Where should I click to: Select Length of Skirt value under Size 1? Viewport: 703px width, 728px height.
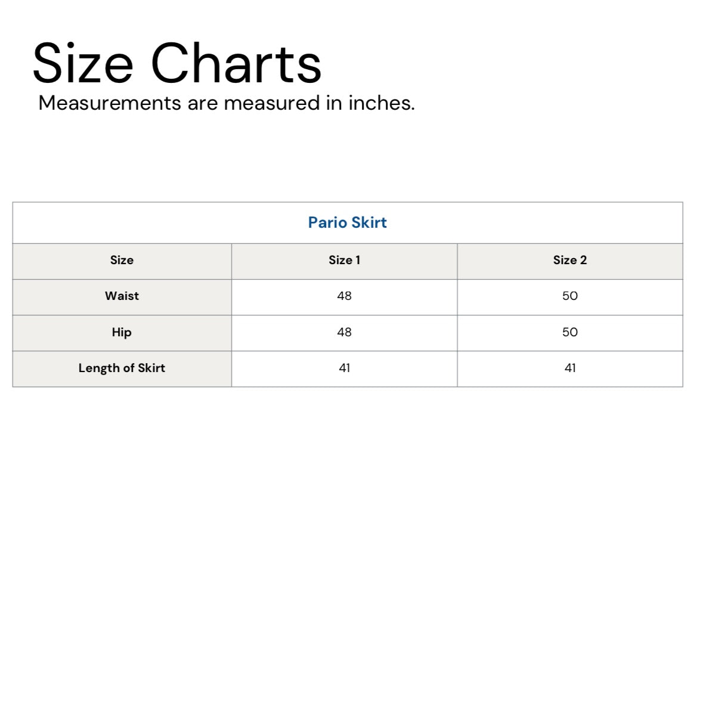pos(344,368)
